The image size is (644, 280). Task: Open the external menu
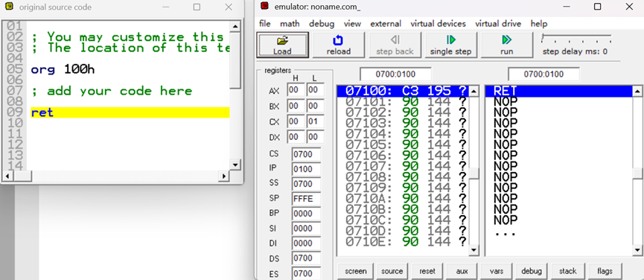click(386, 24)
